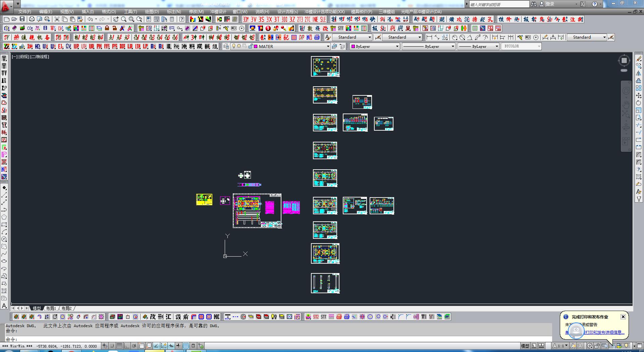The image size is (644, 352).
Task: Open the print and publish details link
Action: 604,332
